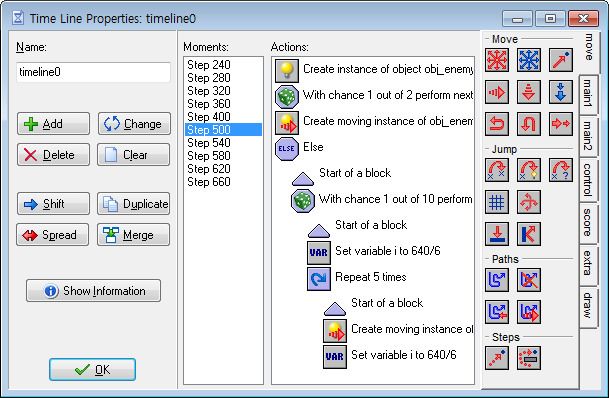Select the Jump to Random icon
The width and height of the screenshot is (609, 398).
click(560, 170)
